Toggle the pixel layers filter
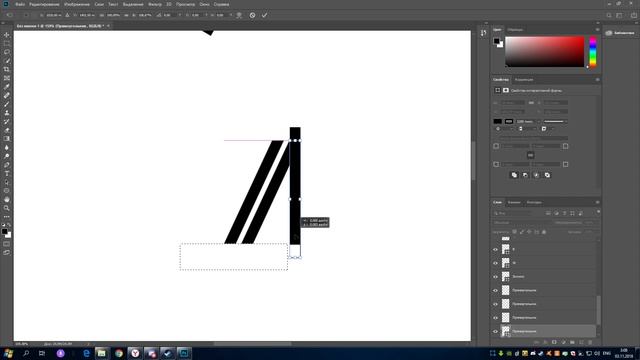The image size is (640, 360). 548,213
